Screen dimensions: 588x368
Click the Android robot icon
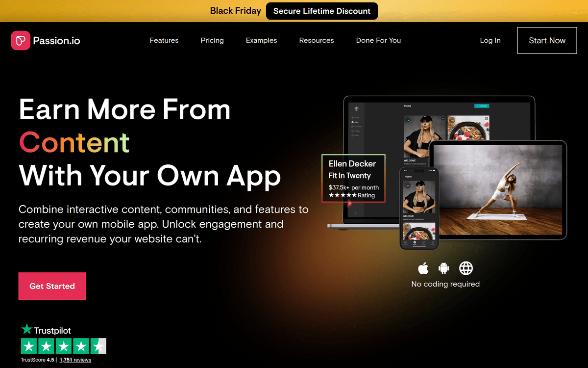point(444,268)
